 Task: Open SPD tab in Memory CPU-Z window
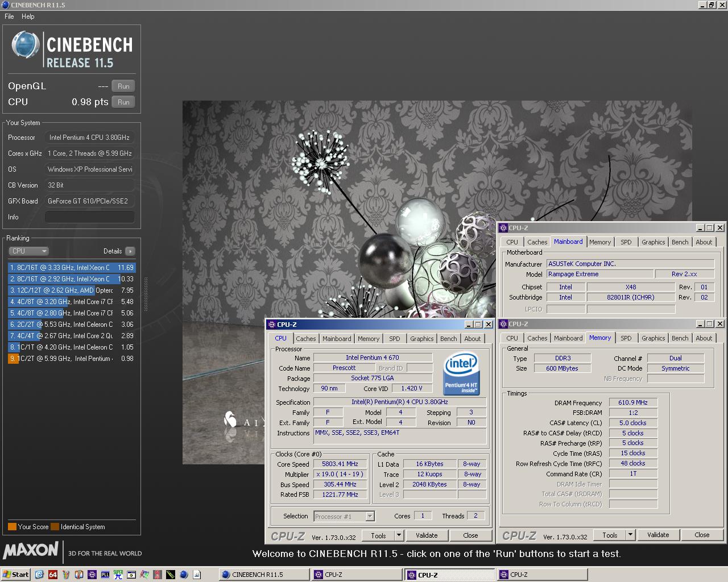point(626,338)
